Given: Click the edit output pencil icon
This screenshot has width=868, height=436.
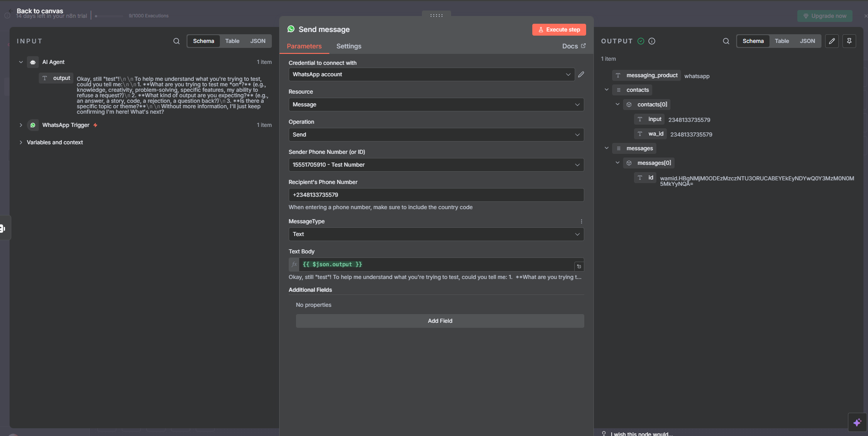Looking at the screenshot, I should 832,41.
